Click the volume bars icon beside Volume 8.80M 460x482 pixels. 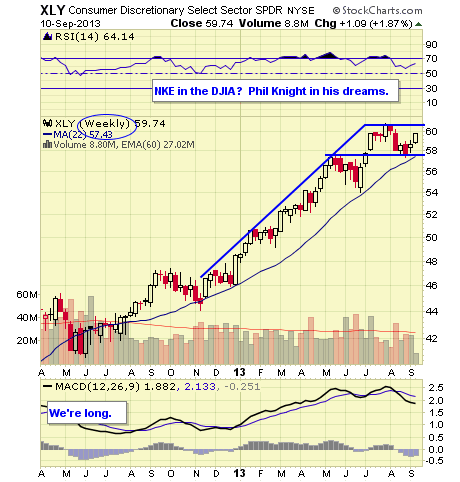point(48,144)
